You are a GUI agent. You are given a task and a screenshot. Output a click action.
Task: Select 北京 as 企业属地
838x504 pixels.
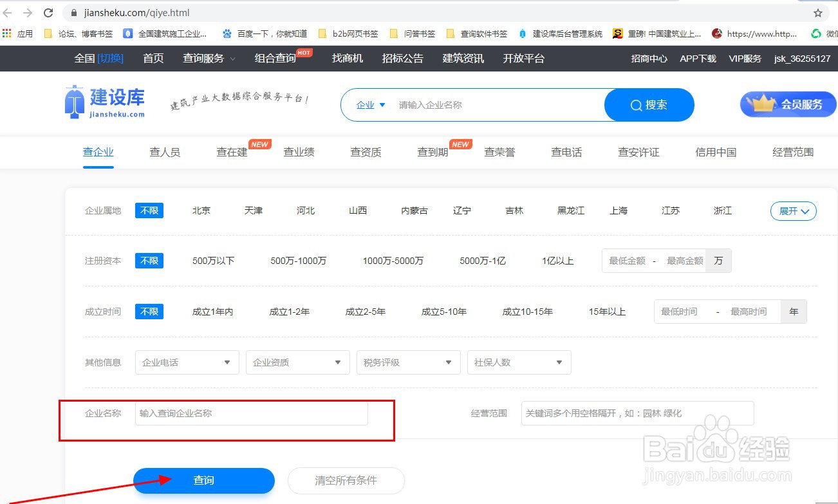click(x=201, y=210)
